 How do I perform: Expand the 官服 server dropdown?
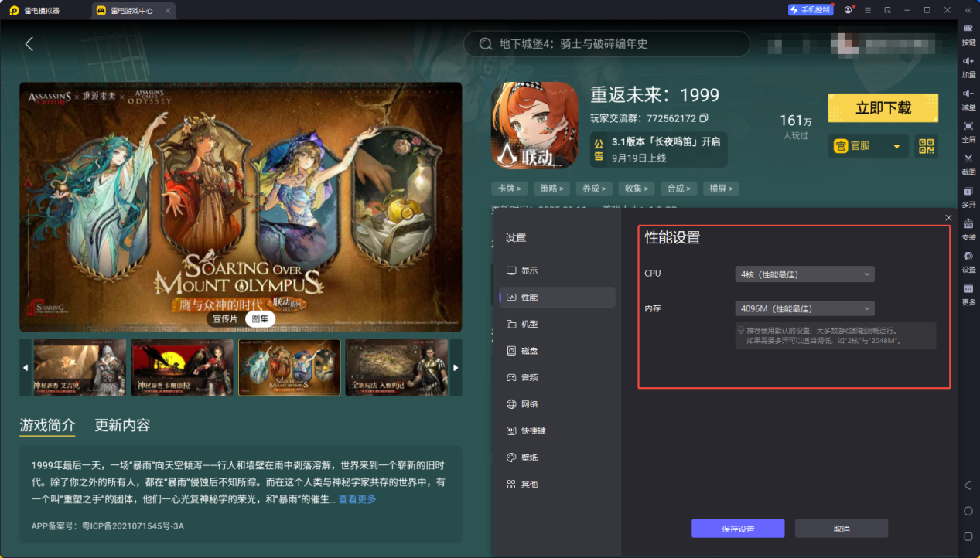click(868, 145)
